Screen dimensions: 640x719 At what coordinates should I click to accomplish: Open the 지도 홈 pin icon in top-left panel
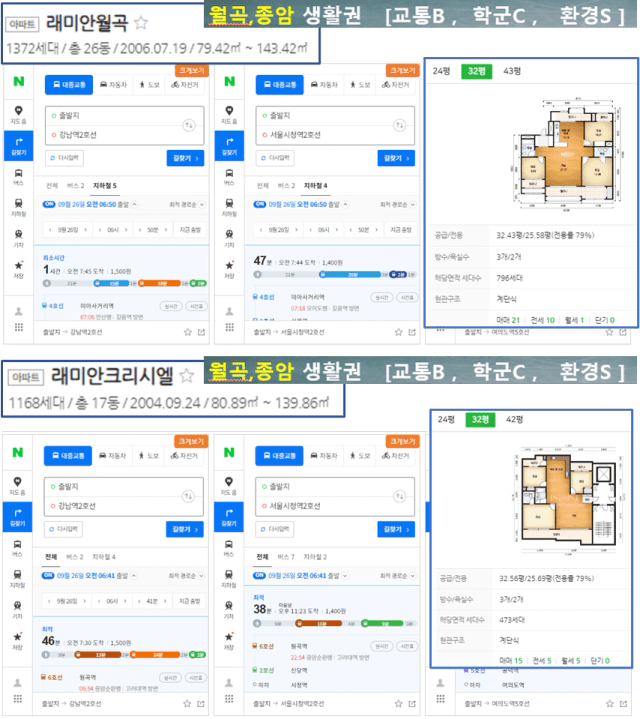click(x=18, y=115)
